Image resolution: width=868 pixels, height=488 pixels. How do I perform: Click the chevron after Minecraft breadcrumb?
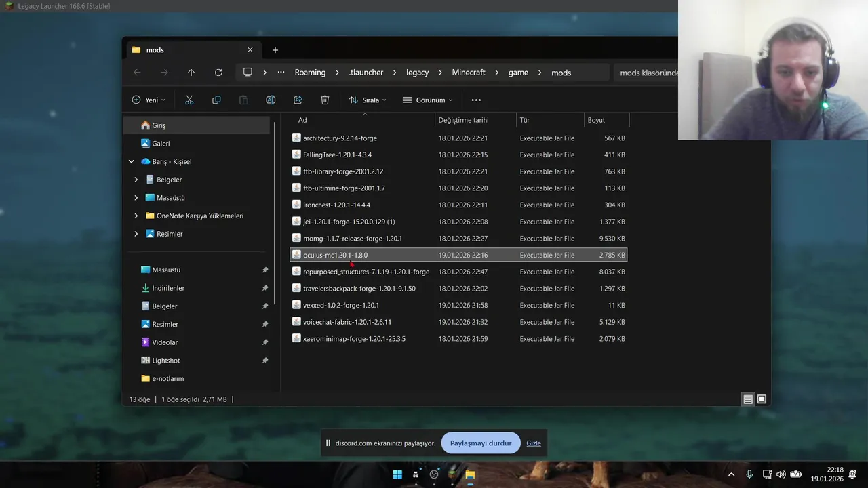[497, 73]
